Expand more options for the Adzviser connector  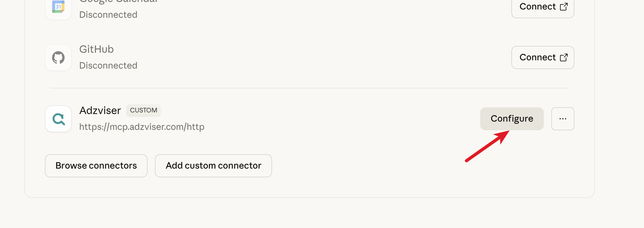click(563, 118)
